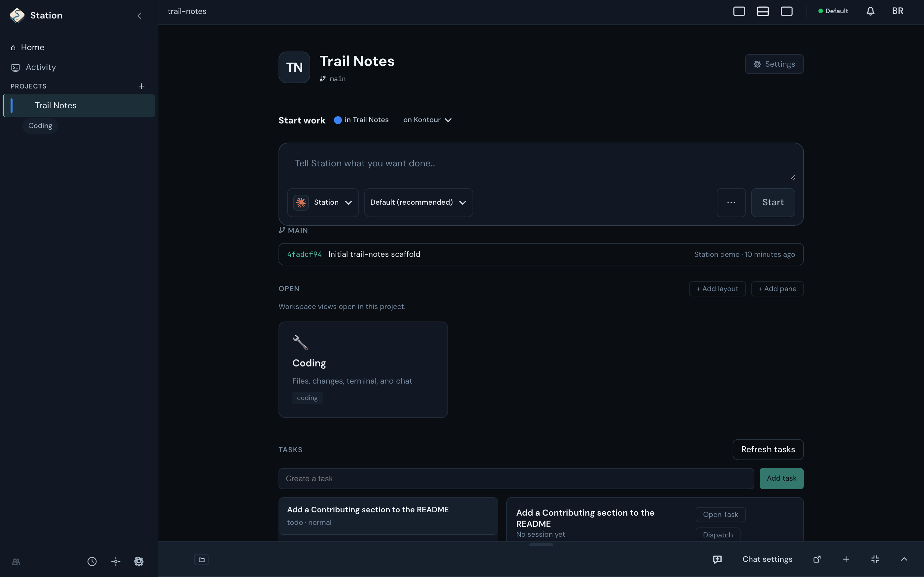
Task: Click Open Task for the Contributing task
Action: 720,514
